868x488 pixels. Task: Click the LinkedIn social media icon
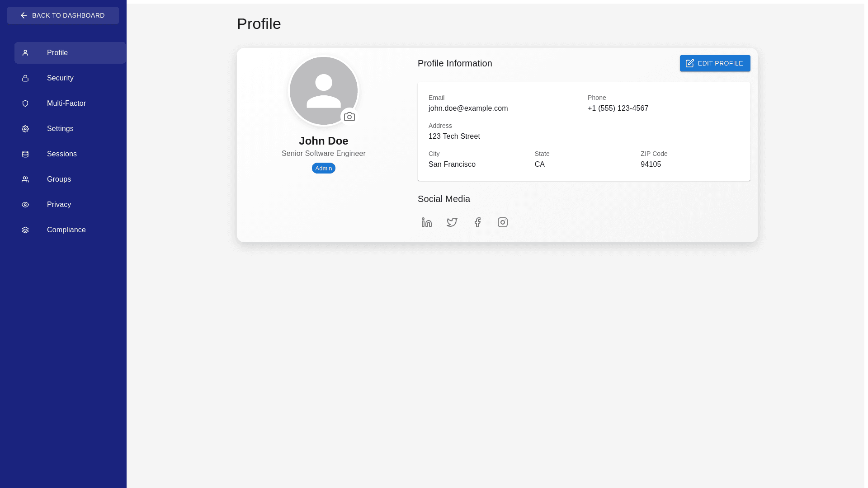tap(426, 222)
